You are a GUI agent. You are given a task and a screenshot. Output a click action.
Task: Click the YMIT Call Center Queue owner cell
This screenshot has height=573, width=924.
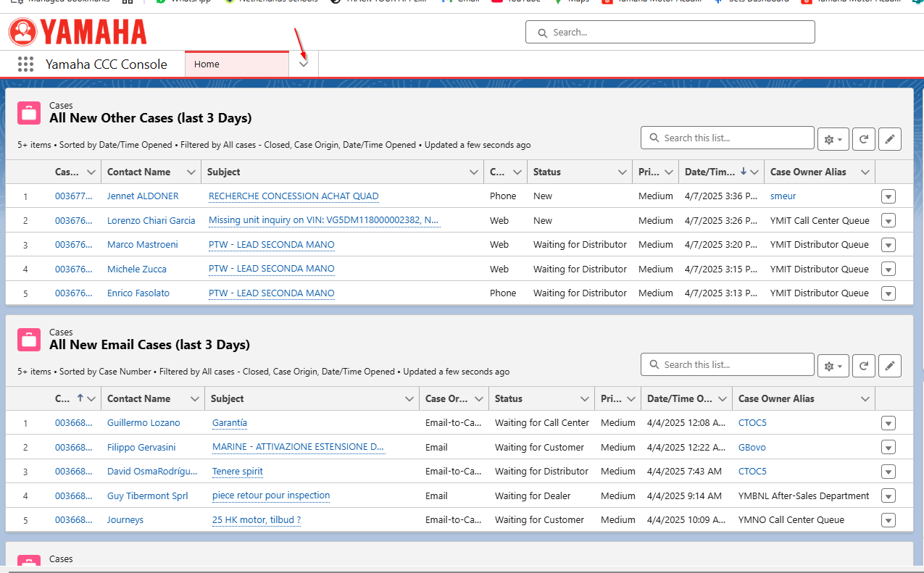point(820,220)
